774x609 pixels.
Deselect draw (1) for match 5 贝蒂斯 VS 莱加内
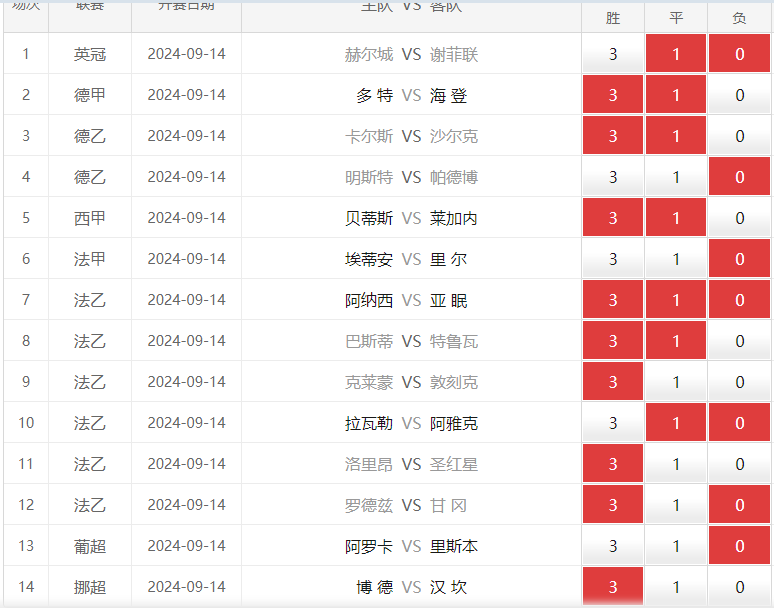676,217
